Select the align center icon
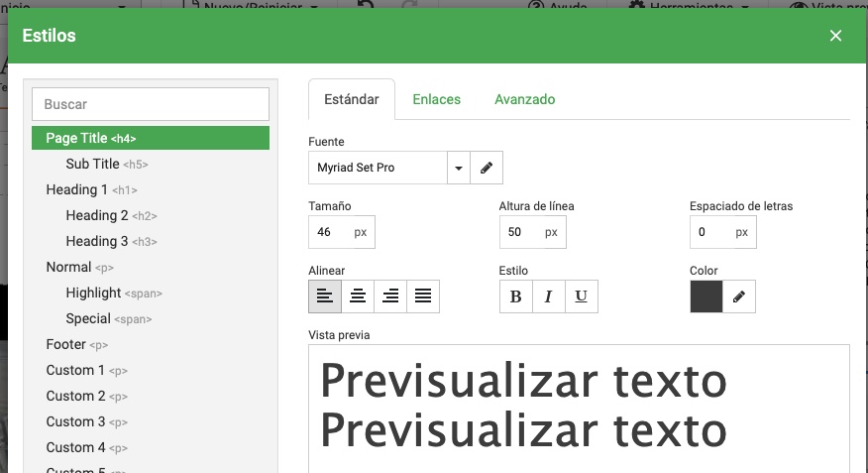868x473 pixels. pos(358,296)
